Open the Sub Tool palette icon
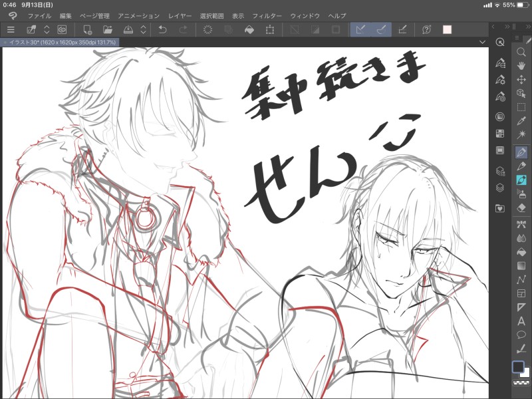The image size is (532, 399). click(500, 63)
